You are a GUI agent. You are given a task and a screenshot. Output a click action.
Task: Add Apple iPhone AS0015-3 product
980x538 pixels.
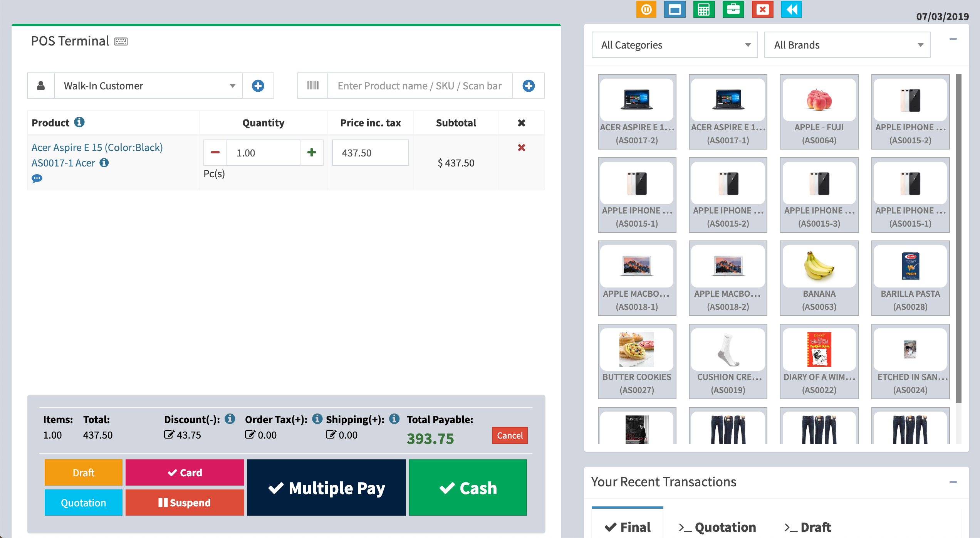(819, 195)
